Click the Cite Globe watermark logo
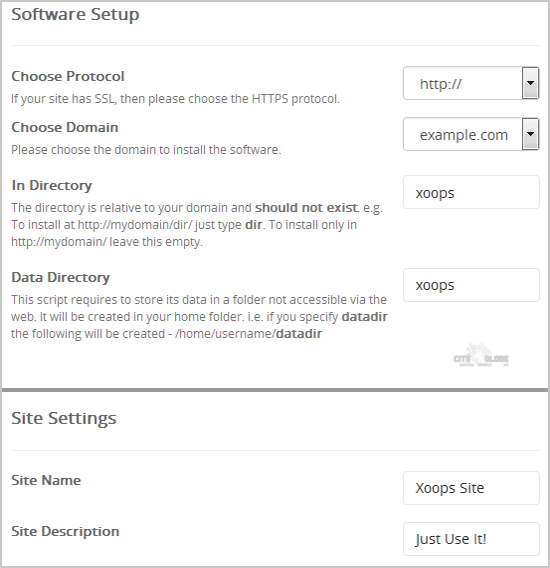550x568 pixels. click(481, 355)
